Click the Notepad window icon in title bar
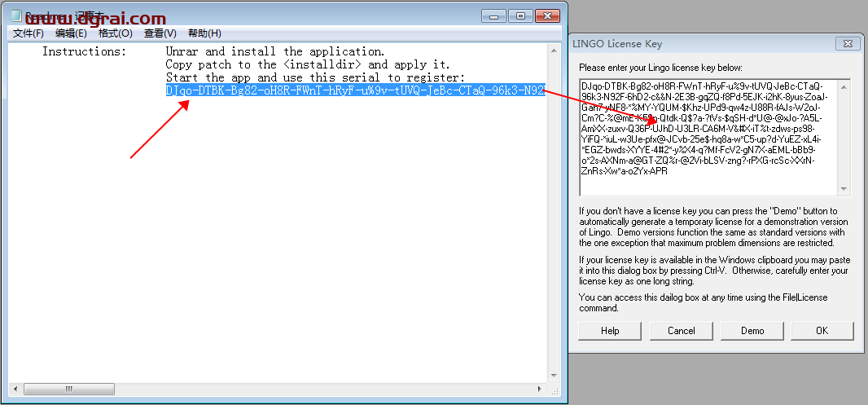Screen dimensions: 868x405 (17, 15)
